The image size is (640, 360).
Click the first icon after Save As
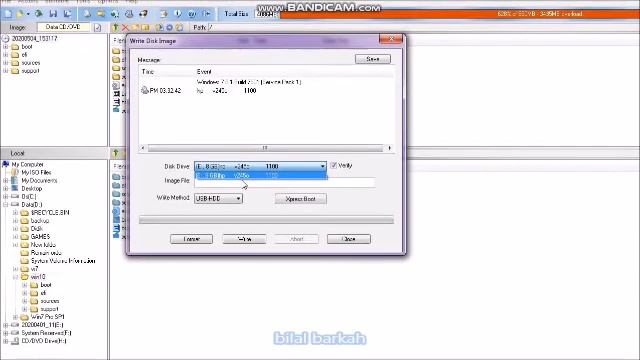pyautogui.click(x=87, y=14)
